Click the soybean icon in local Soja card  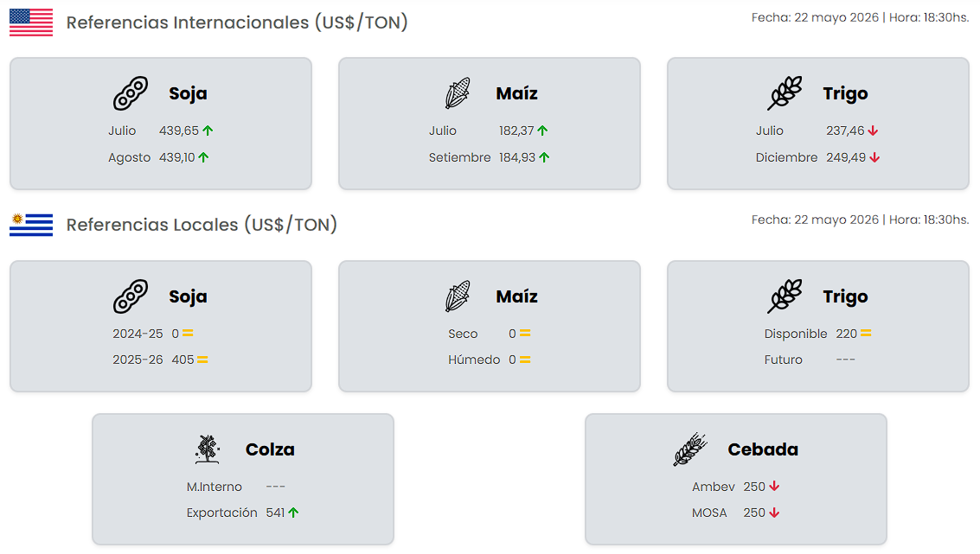131,296
